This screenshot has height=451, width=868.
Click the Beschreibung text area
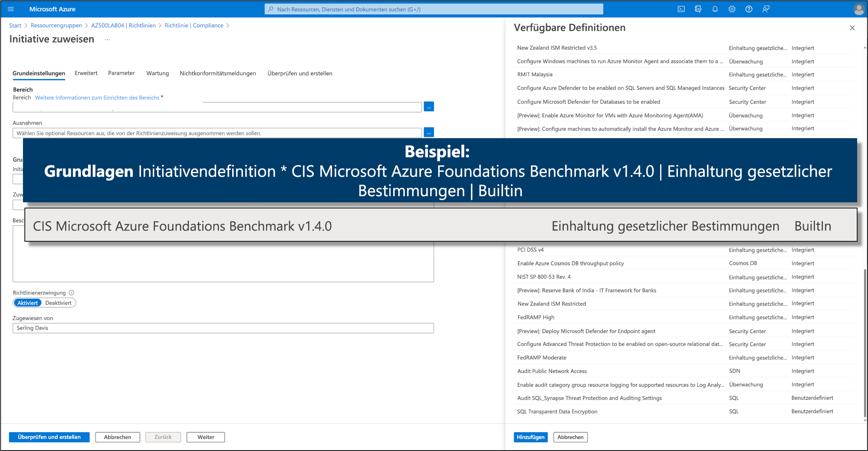(x=223, y=262)
